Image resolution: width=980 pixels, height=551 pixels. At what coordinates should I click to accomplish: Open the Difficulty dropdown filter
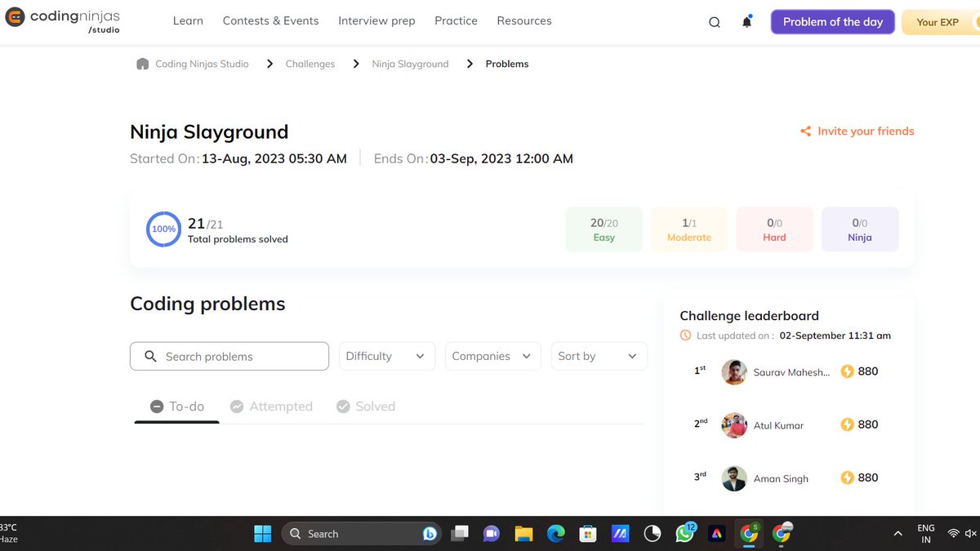[387, 356]
